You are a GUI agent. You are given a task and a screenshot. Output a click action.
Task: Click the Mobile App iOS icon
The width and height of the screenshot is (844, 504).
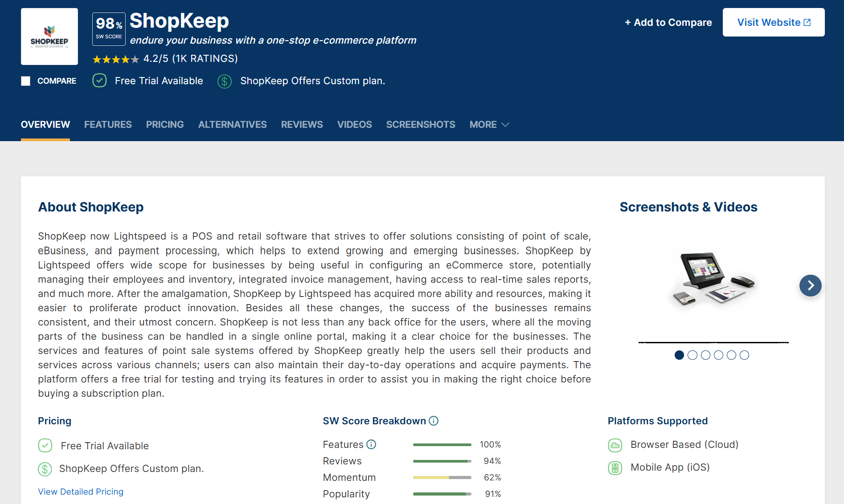click(615, 468)
